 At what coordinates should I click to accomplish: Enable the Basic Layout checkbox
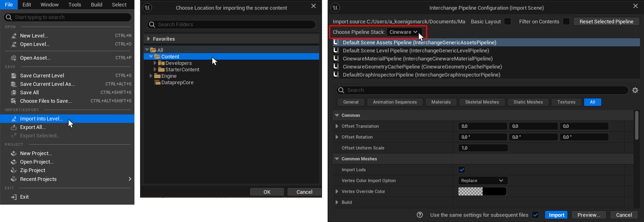click(x=508, y=21)
